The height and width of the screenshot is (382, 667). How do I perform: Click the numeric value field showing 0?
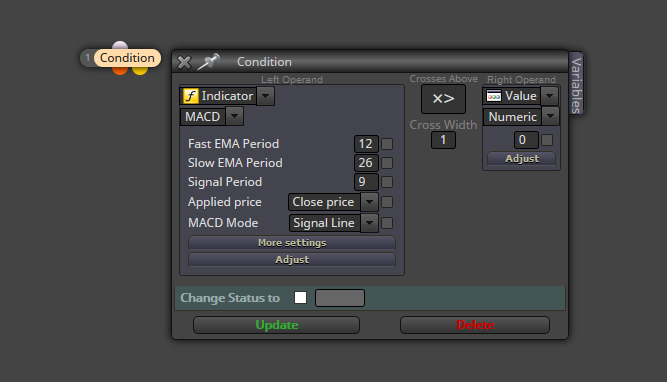pos(526,140)
